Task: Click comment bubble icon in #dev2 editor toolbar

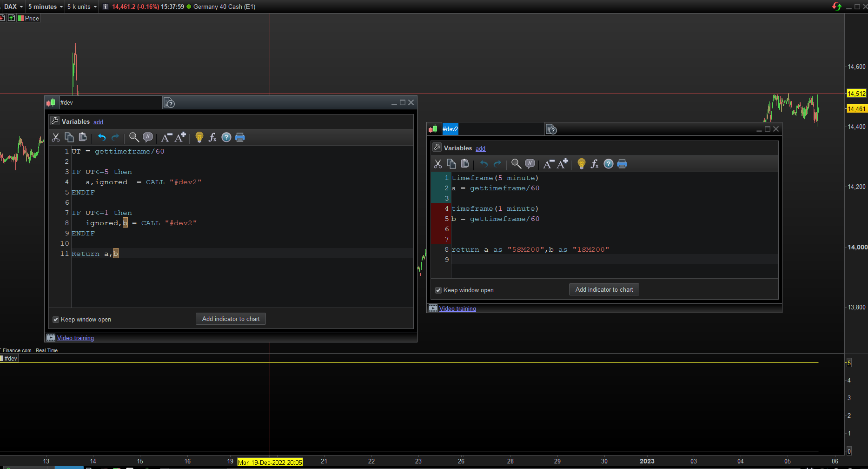Action: [x=530, y=164]
